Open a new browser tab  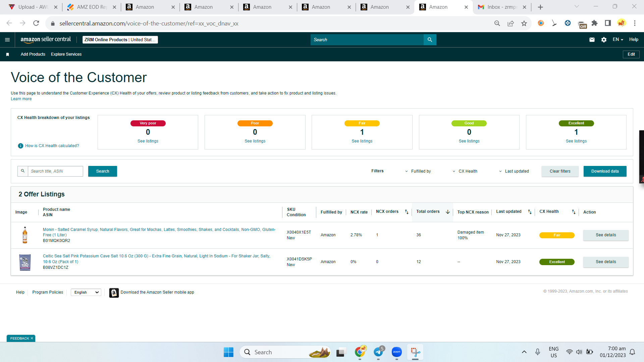pyautogui.click(x=540, y=7)
